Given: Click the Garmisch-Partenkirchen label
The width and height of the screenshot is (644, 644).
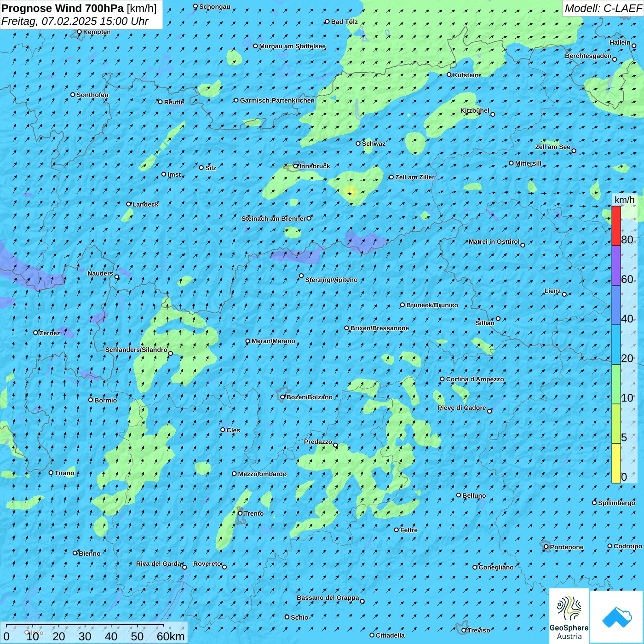Looking at the screenshot, I should pyautogui.click(x=277, y=100).
